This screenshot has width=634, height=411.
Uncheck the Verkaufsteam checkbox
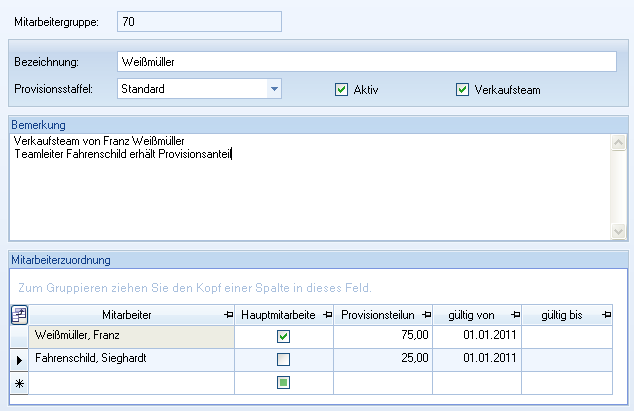click(x=462, y=89)
